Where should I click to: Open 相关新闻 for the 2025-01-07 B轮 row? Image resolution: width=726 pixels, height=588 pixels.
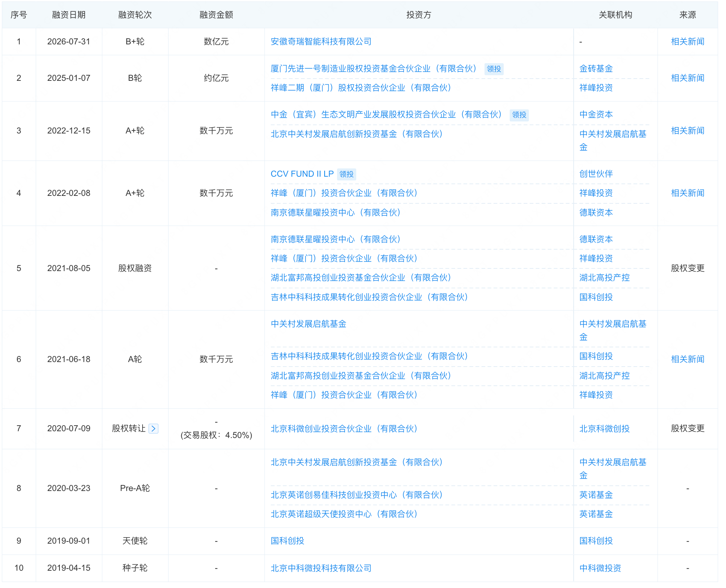click(x=688, y=78)
